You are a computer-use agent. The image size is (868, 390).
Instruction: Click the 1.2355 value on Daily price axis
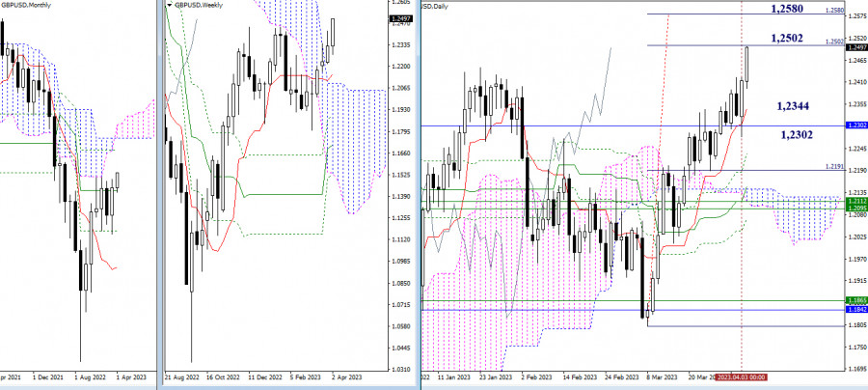point(857,104)
